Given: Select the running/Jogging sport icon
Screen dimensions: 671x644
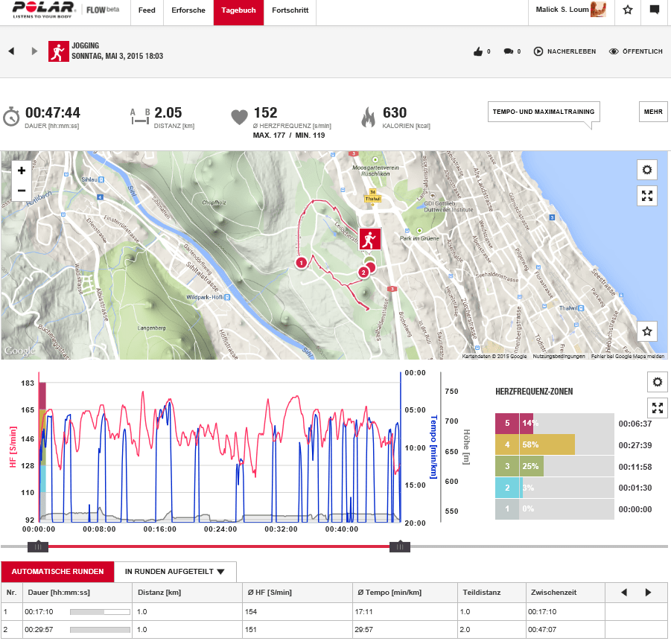Looking at the screenshot, I should tap(59, 51).
